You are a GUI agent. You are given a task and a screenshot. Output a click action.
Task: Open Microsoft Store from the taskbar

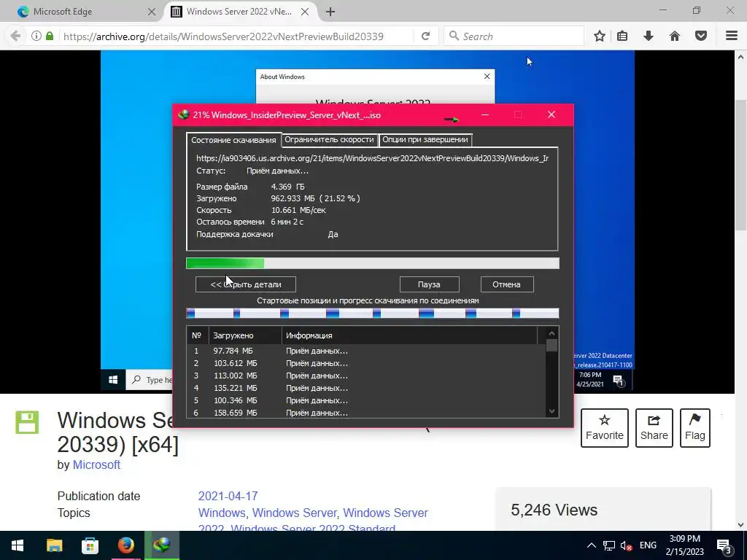click(90, 545)
